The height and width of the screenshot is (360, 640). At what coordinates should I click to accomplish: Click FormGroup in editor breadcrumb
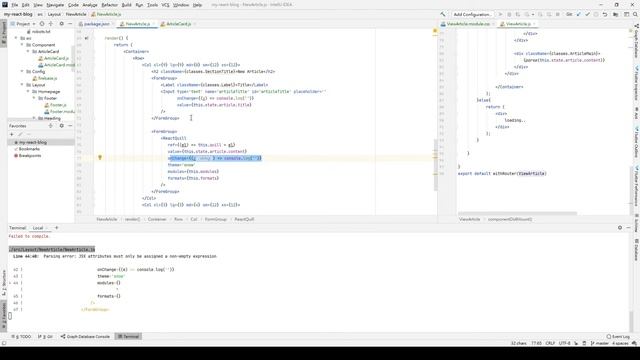pos(216,219)
